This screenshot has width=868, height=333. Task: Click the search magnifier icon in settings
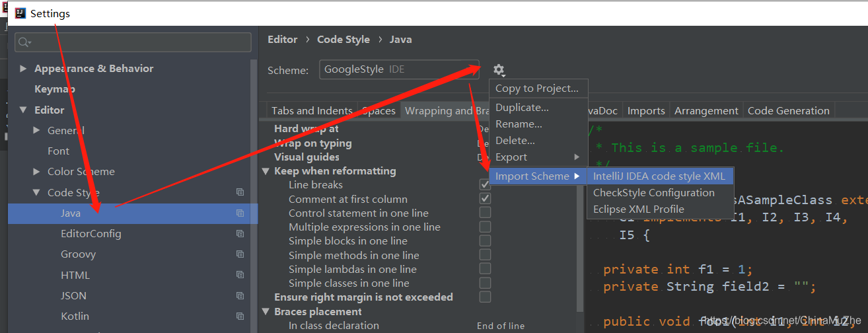pyautogui.click(x=24, y=43)
